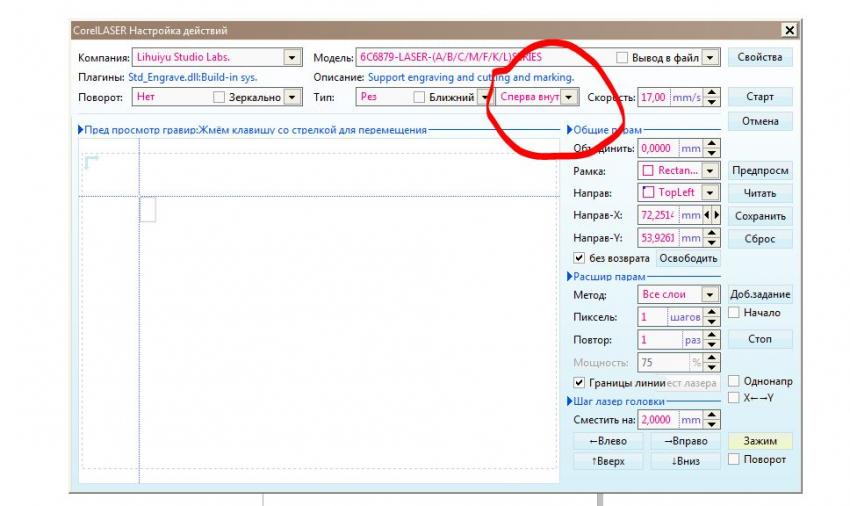Toggle the Вывод в файл checkbox
This screenshot has width=850, height=506.
point(624,58)
